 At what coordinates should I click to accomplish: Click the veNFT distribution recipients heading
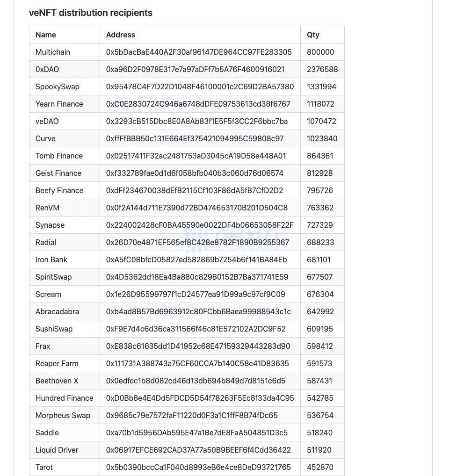[x=91, y=13]
